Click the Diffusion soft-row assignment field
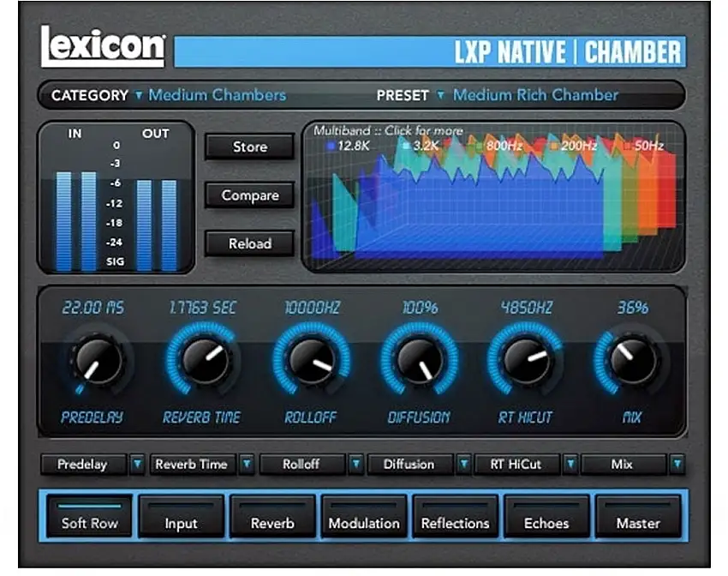Screen dimensions: 728x576 click(x=409, y=464)
